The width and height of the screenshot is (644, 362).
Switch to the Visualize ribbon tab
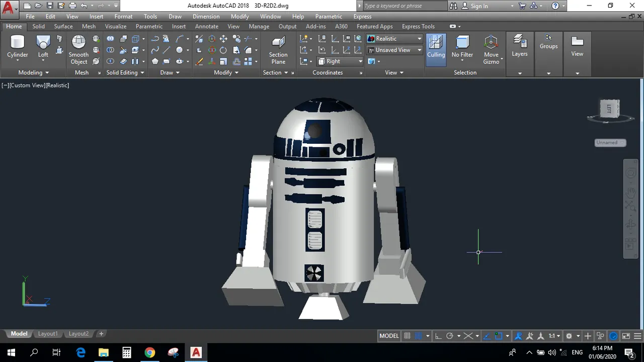[x=116, y=26]
